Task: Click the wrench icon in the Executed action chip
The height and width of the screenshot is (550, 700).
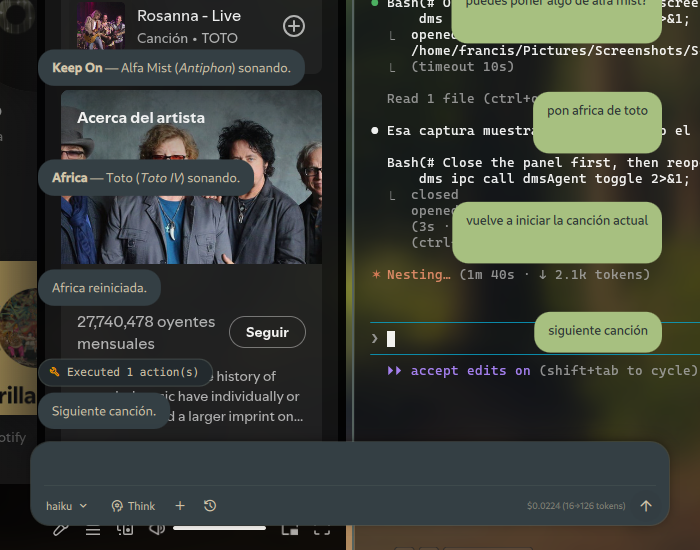Action: point(54,372)
